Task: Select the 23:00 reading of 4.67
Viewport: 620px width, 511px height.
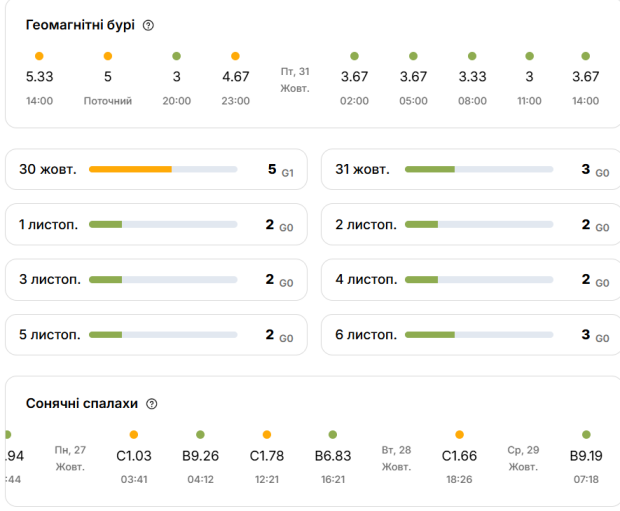Action: click(235, 79)
